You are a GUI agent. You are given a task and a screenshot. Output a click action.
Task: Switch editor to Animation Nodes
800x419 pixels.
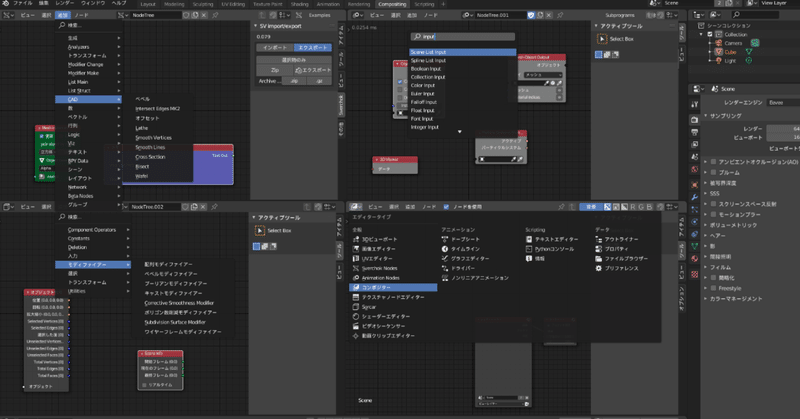click(376, 278)
